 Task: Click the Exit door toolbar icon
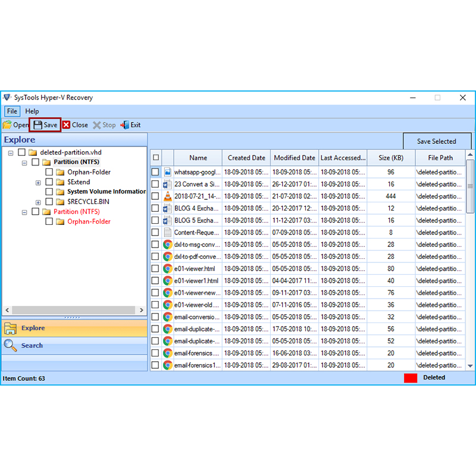point(125,125)
